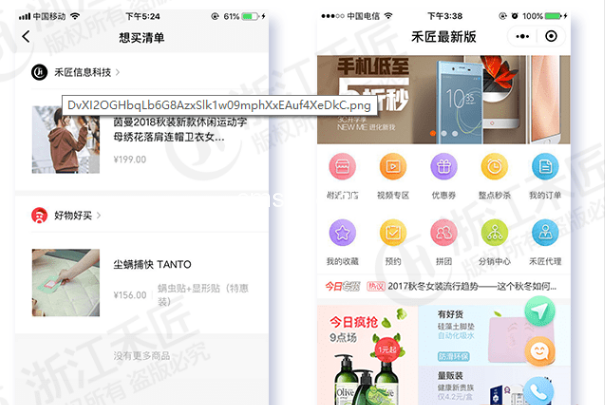
Task: Tap the left phone Wi-Fi status icon
Action: tap(75, 16)
